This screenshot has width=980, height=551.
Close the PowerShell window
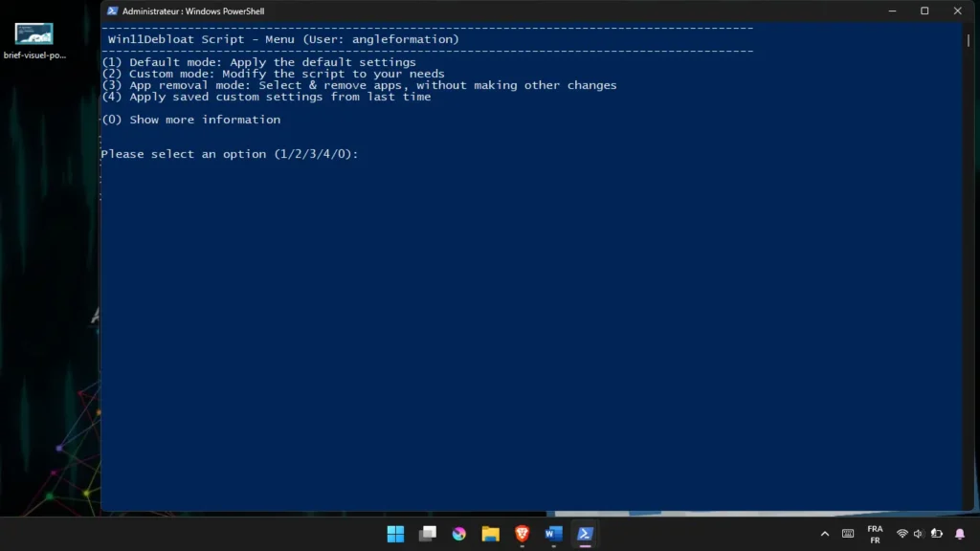pyautogui.click(x=957, y=11)
